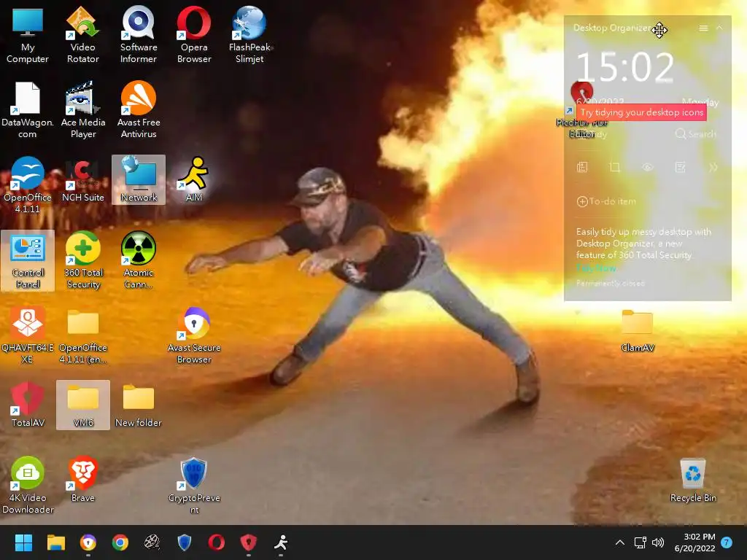Screen dimensions: 747x560
Task: Open TotalAV red shield on taskbar
Action: (248, 542)
